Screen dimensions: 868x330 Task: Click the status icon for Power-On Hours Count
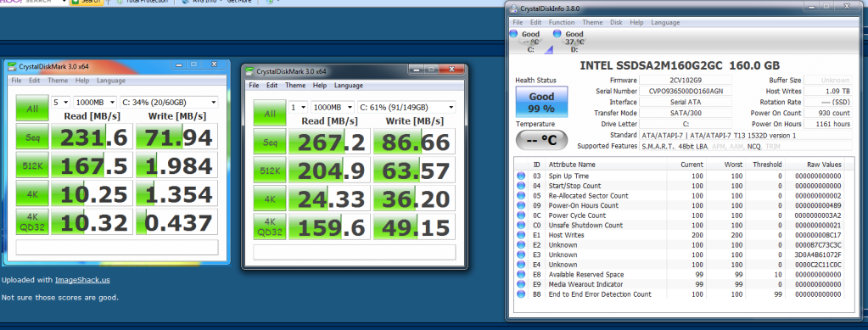[521, 205]
